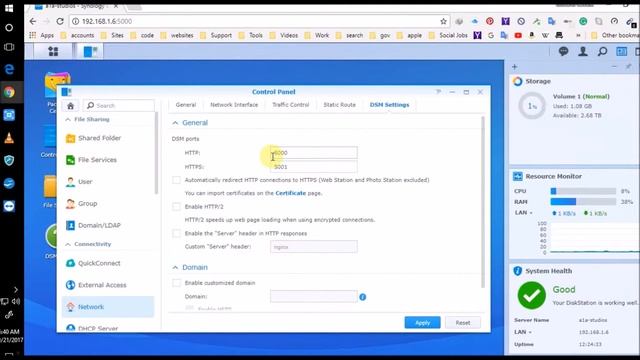Click the Resource Monitor widget icon
Image resolution: width=640 pixels, height=360 pixels.
click(518, 176)
